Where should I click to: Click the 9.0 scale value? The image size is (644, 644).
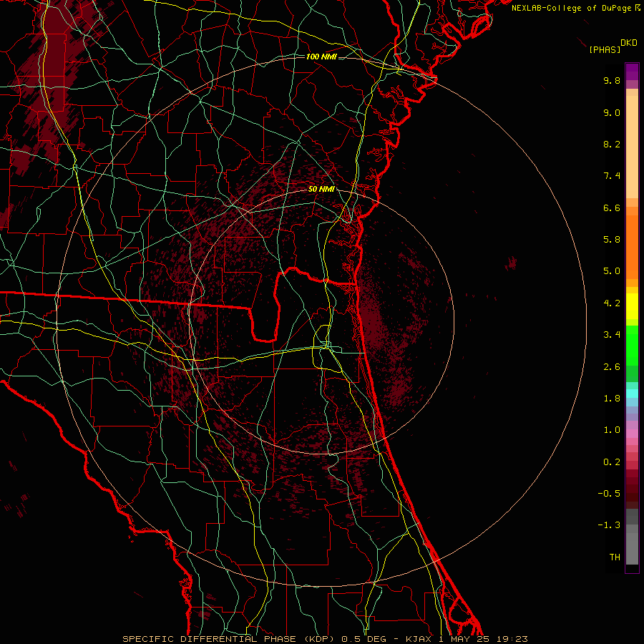point(612,112)
